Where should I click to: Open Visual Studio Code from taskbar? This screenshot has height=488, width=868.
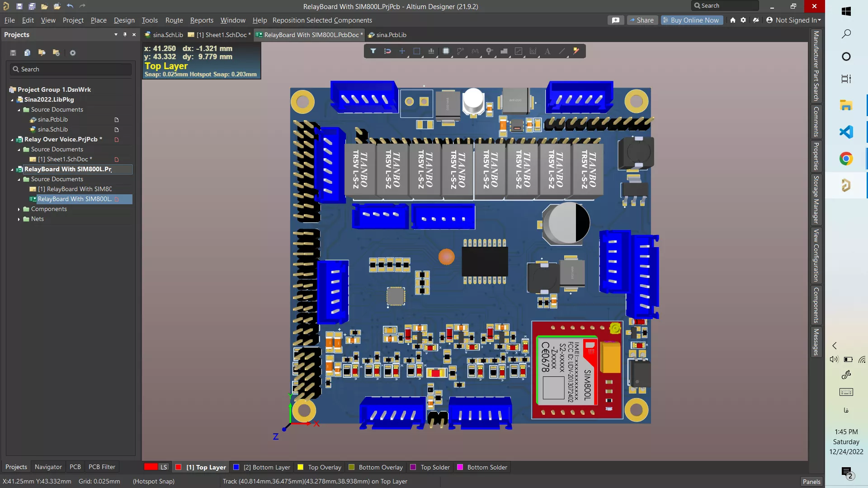click(846, 132)
